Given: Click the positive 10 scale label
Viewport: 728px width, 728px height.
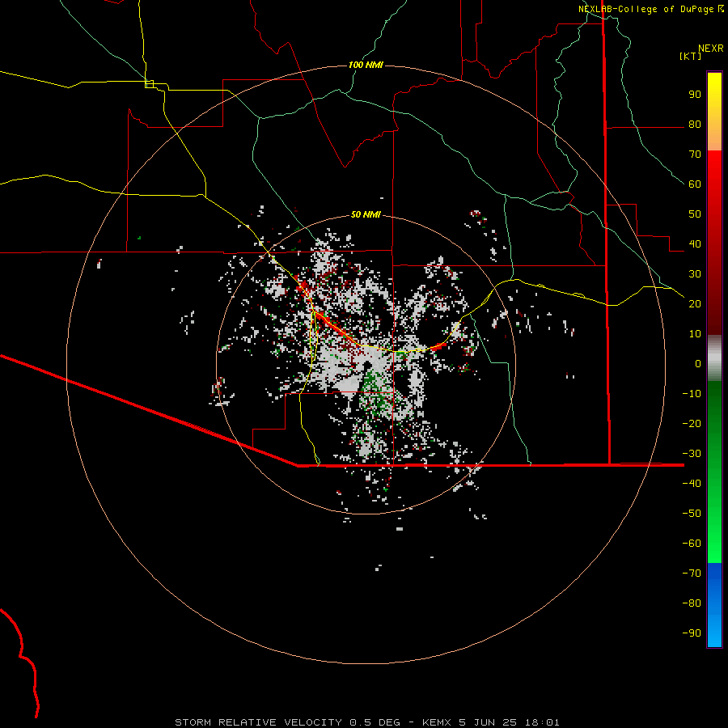Looking at the screenshot, I should pyautogui.click(x=695, y=334).
